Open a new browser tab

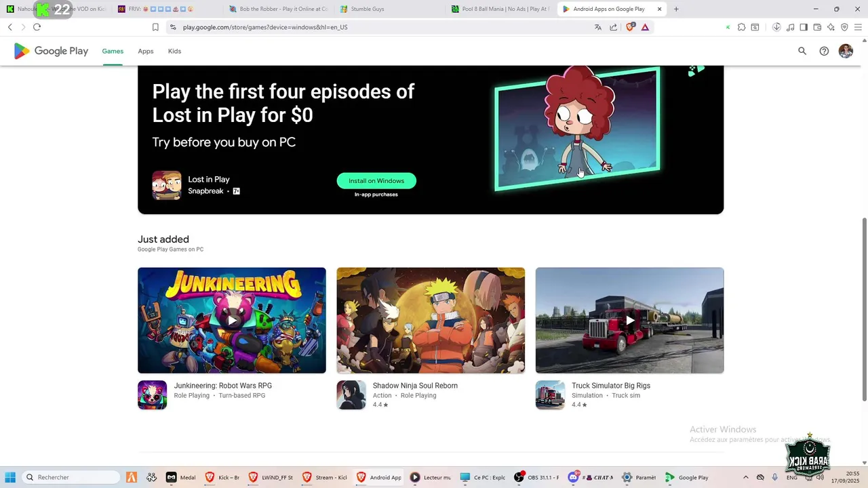676,9
